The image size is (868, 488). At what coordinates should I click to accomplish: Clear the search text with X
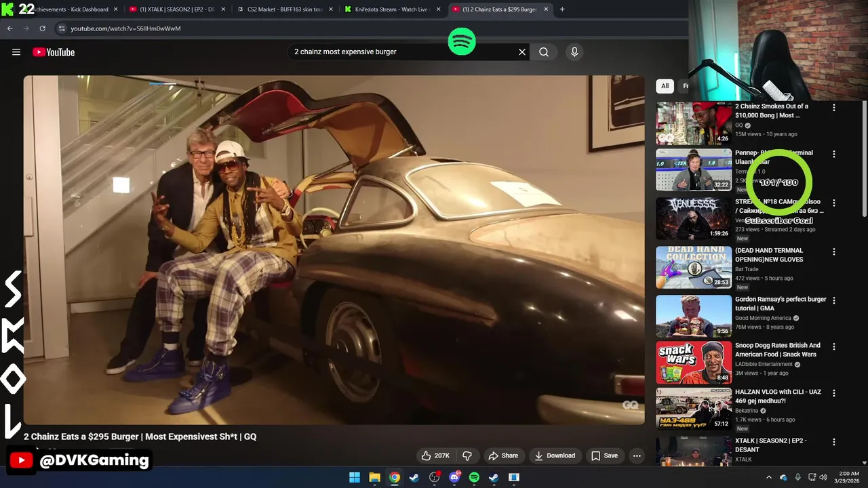(x=522, y=52)
